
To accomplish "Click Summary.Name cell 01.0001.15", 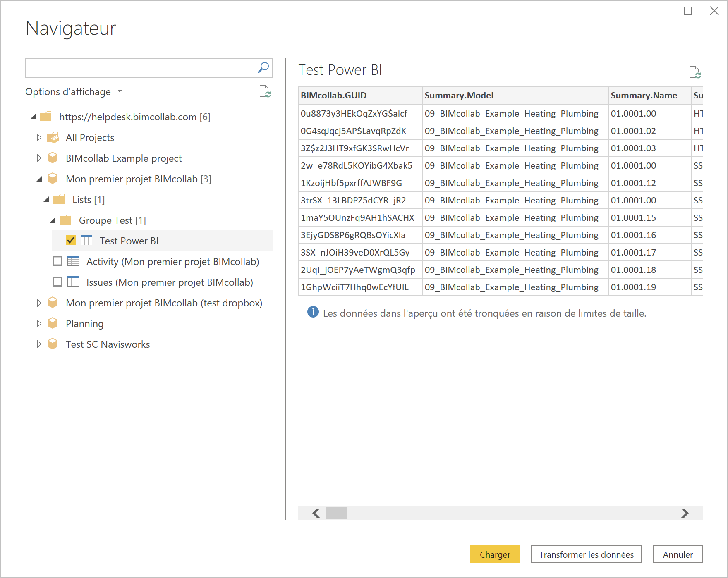I will (x=650, y=217).
